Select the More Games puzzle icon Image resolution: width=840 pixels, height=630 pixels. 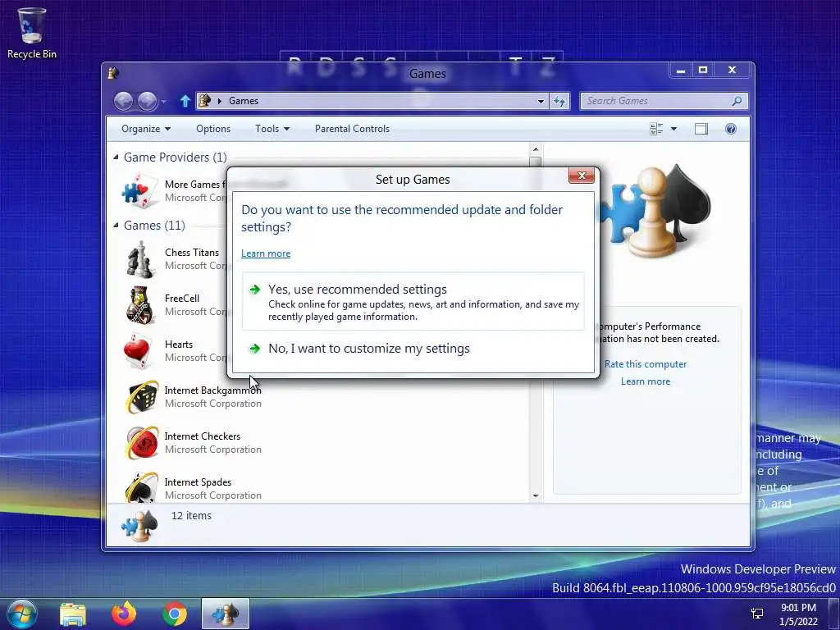click(x=140, y=190)
